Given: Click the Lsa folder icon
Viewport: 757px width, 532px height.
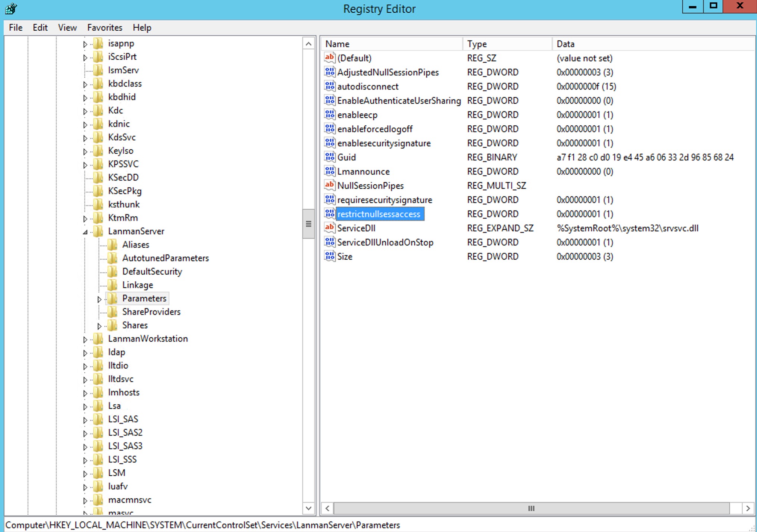Looking at the screenshot, I should pos(98,406).
